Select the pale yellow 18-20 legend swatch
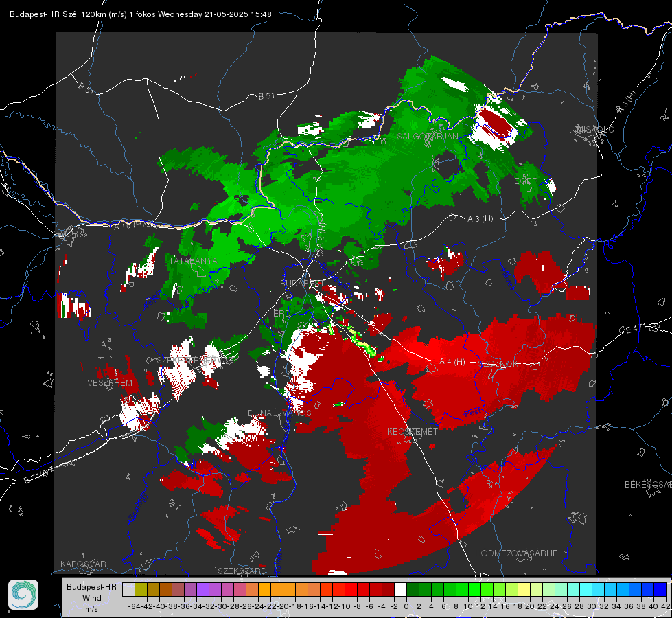The width and height of the screenshot is (672, 618). 524,590
